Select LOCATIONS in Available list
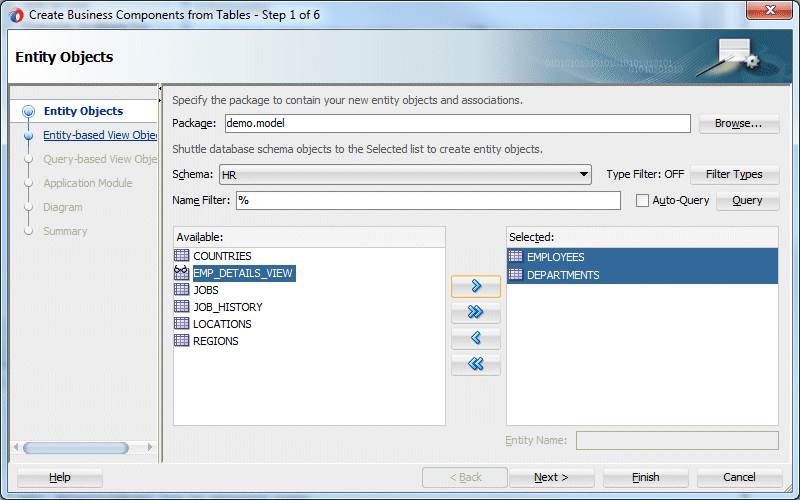The height and width of the screenshot is (500, 800). (x=222, y=324)
